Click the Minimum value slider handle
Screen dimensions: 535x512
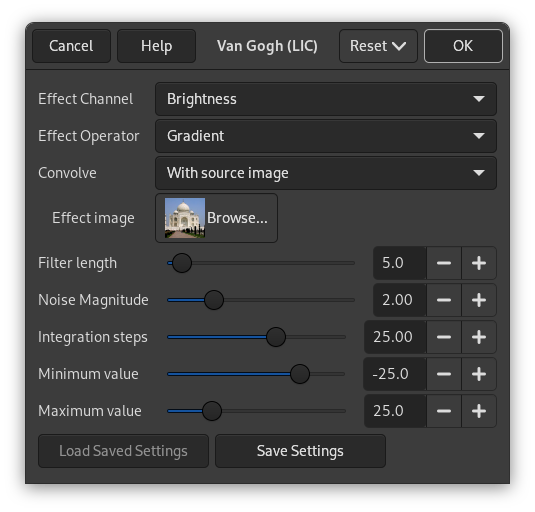(x=300, y=374)
